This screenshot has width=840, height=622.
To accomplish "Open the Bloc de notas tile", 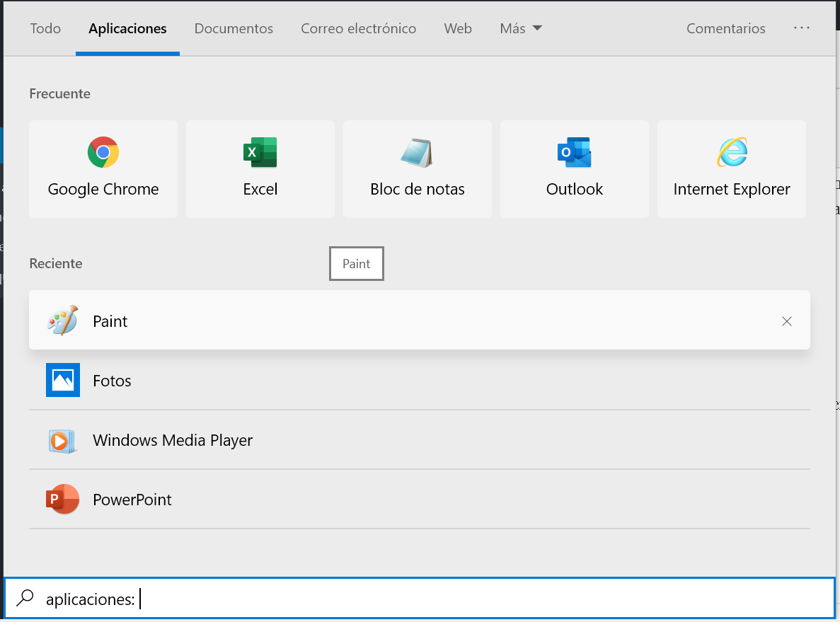I will [418, 168].
